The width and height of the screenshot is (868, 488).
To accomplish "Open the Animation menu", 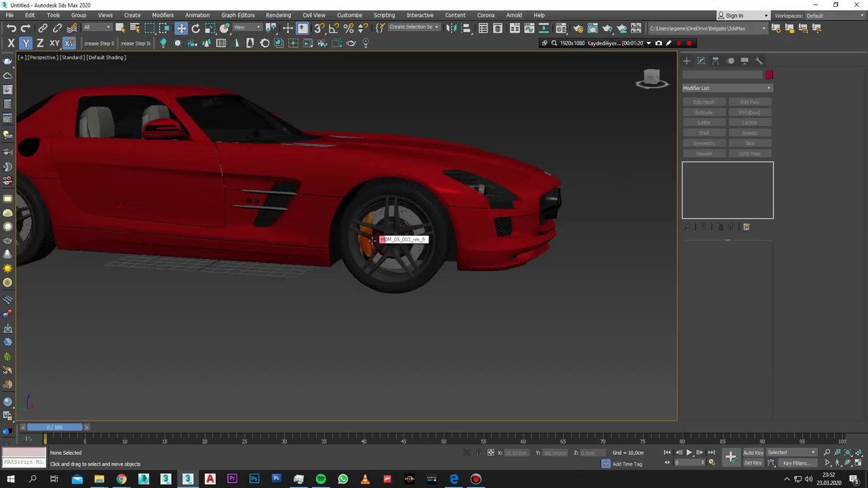I will pyautogui.click(x=197, y=15).
